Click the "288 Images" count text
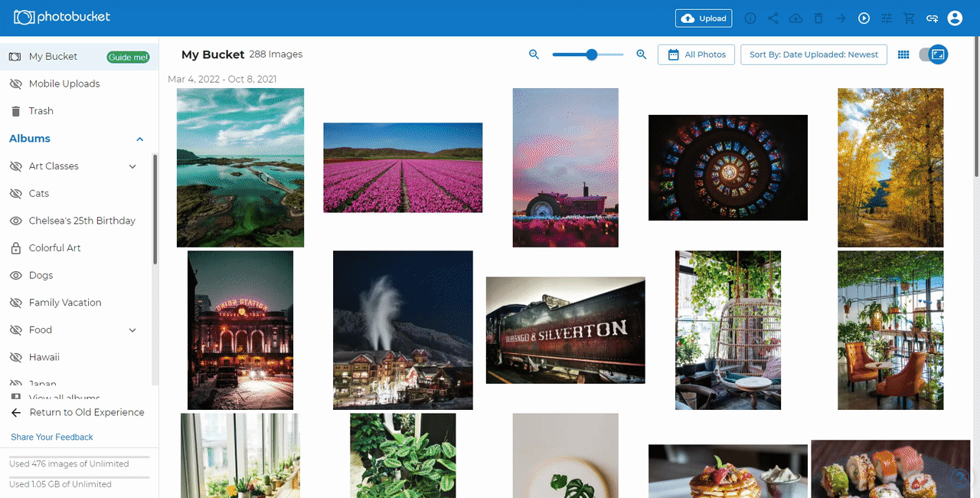This screenshot has height=498, width=980. (x=276, y=54)
